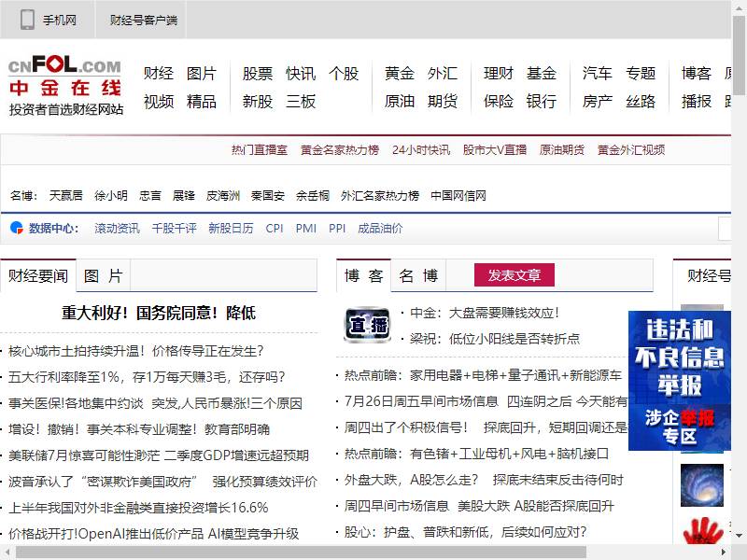
Task: Open the PMI data link
Action: point(306,229)
